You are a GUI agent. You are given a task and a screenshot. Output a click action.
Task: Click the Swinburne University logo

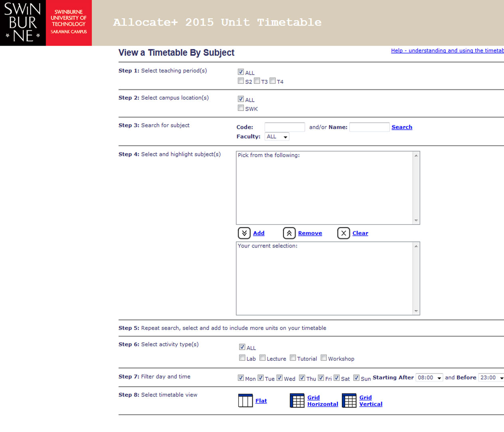[46, 23]
